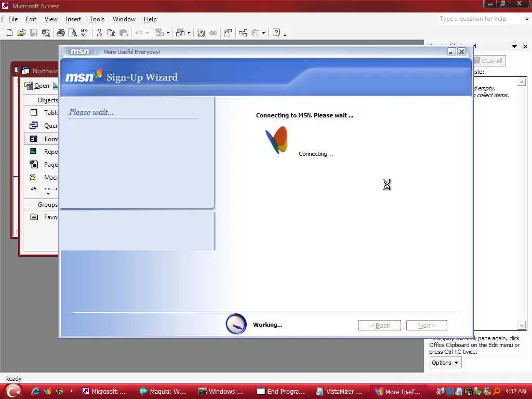Click the Print Preview toolbar icon

click(72, 33)
